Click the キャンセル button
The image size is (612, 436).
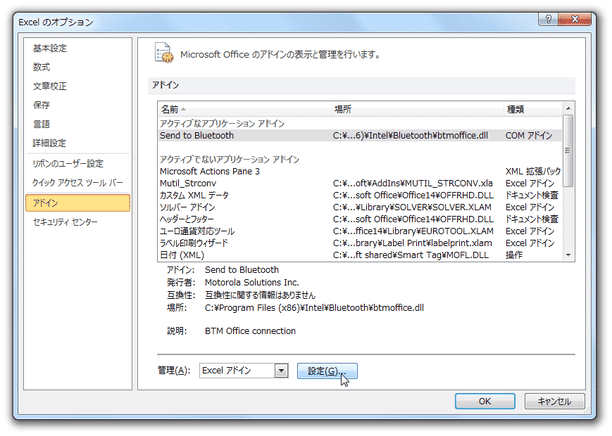(554, 401)
